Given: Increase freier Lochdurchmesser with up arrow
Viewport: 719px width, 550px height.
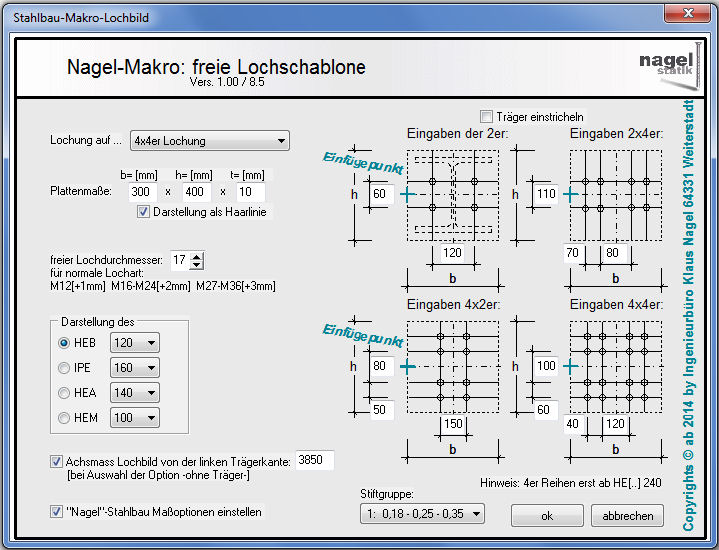Looking at the screenshot, I should pyautogui.click(x=196, y=256).
